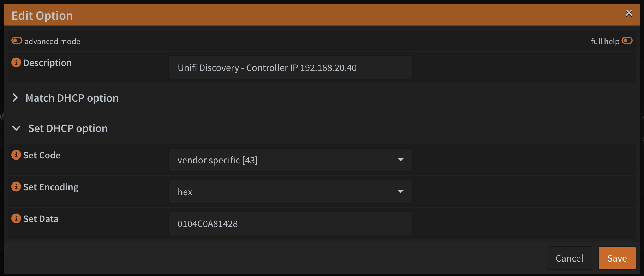Image resolution: width=644 pixels, height=276 pixels.
Task: Show help via the Set Encoding info icon
Action: tap(16, 187)
